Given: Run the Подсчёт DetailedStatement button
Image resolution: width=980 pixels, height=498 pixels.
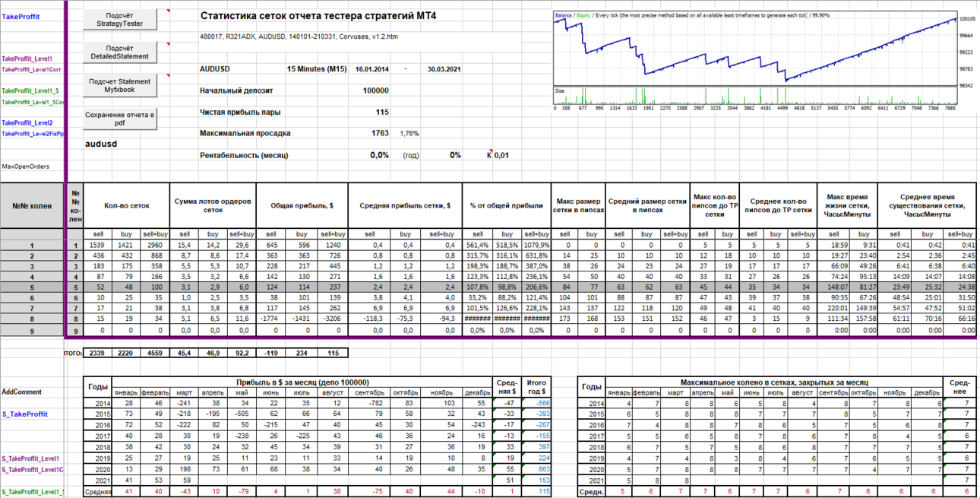Looking at the screenshot, I should pyautogui.click(x=120, y=52).
